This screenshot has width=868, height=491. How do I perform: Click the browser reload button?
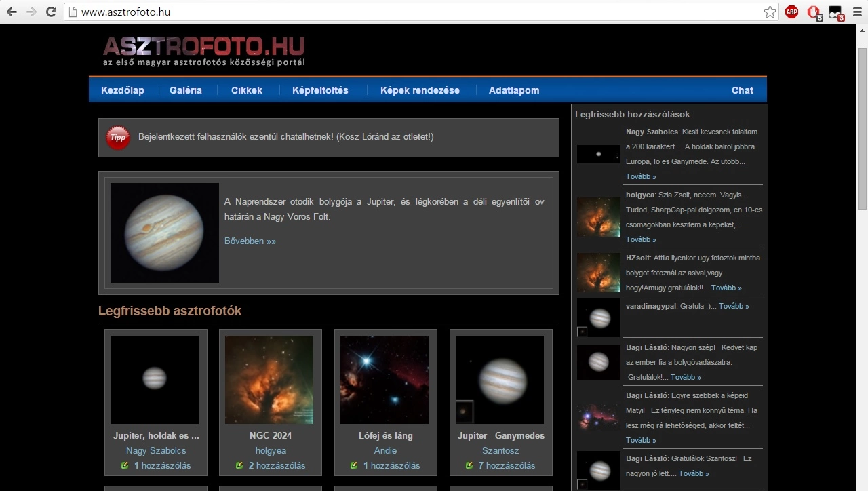[x=51, y=12]
